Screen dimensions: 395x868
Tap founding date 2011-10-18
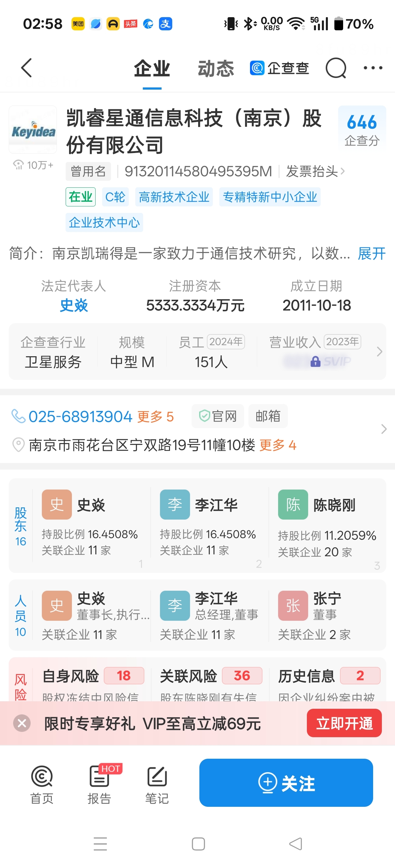(316, 305)
